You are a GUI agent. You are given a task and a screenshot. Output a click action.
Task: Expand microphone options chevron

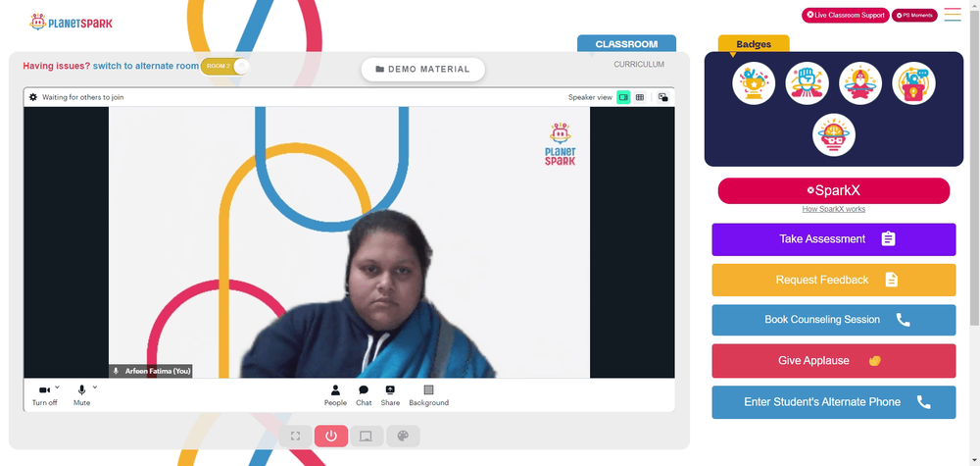(x=95, y=388)
